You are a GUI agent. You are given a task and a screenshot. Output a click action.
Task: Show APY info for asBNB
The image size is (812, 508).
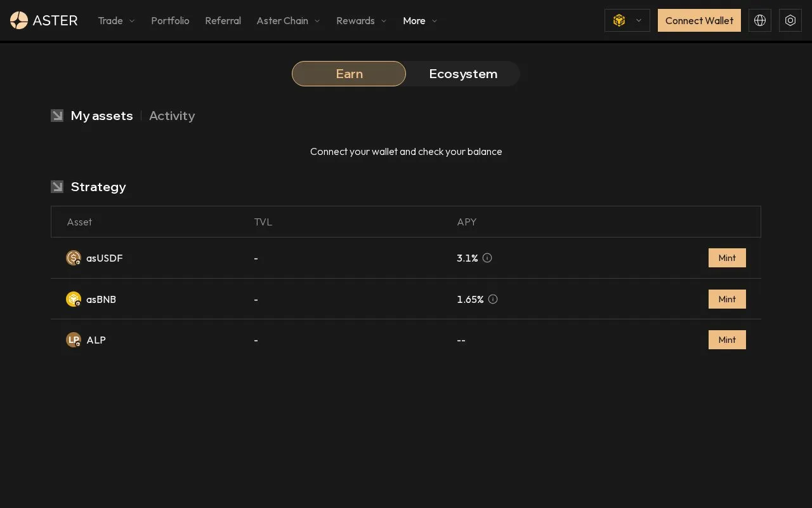tap(493, 299)
